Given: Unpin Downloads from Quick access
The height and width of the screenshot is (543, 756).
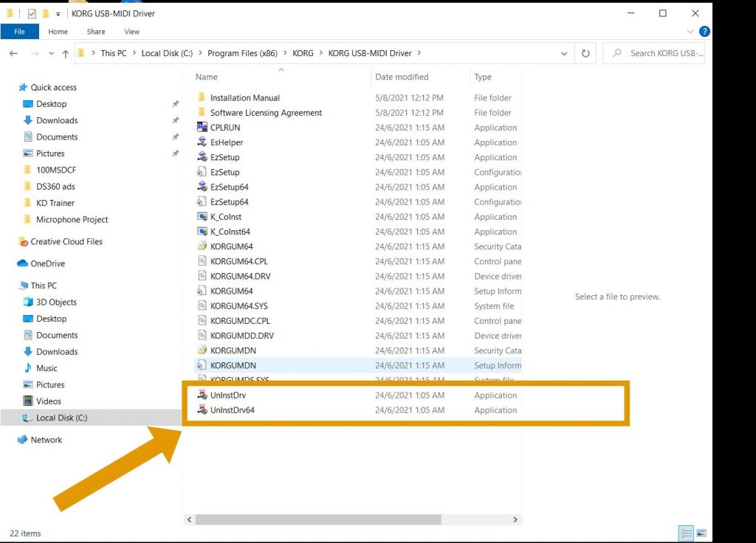Looking at the screenshot, I should 176,120.
